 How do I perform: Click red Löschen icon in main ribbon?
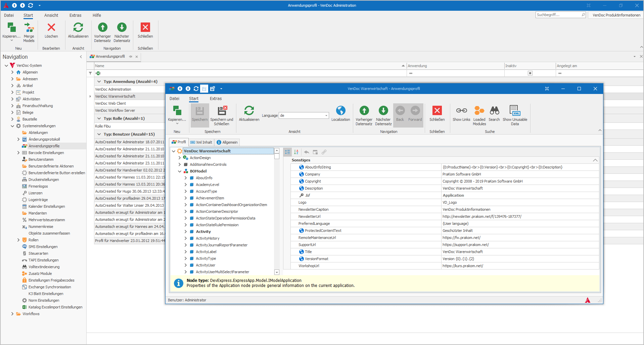point(51,28)
